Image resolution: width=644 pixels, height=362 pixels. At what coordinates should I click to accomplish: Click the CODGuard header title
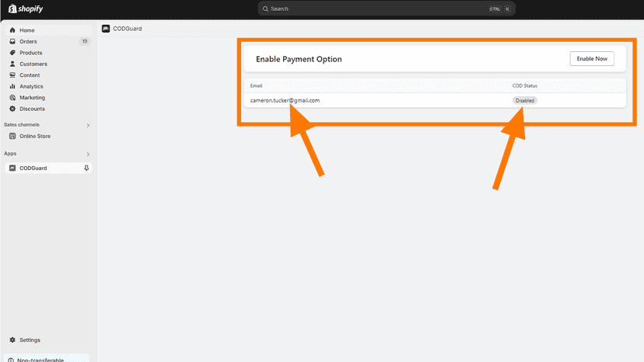pos(128,29)
